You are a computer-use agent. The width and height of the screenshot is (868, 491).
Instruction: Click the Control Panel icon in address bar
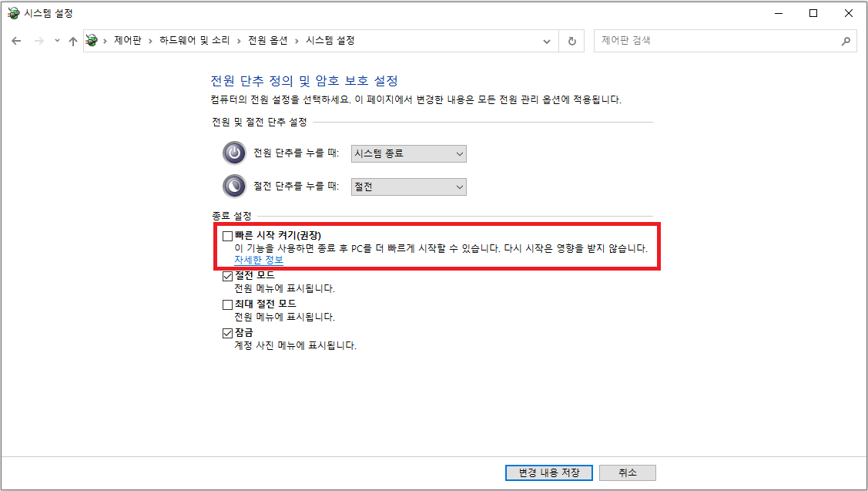point(92,40)
